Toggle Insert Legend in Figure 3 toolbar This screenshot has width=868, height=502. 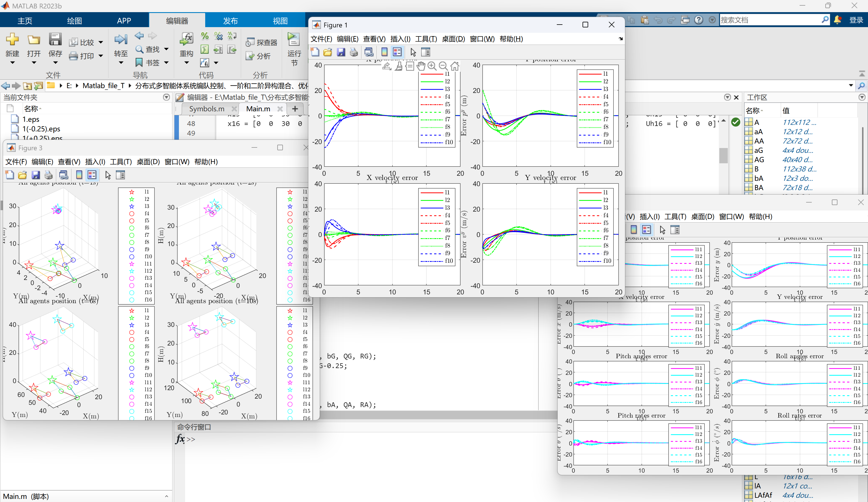pyautogui.click(x=92, y=175)
